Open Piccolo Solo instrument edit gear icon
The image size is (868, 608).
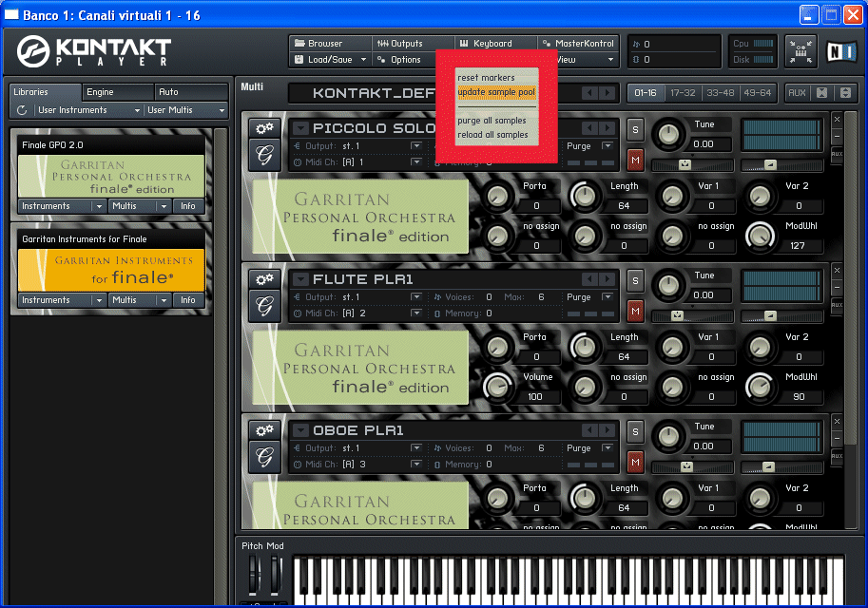(263, 128)
